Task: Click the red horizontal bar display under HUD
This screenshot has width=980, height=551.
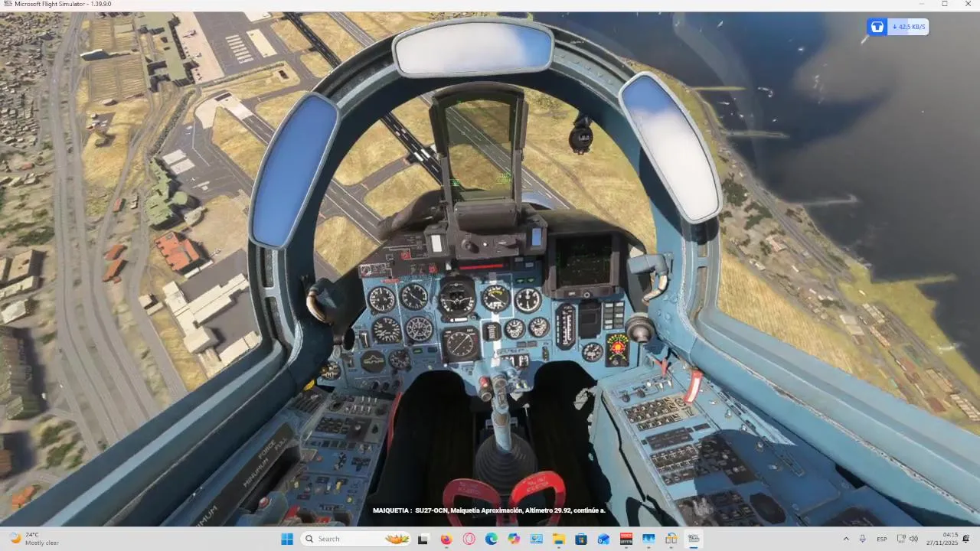Action: click(x=481, y=266)
